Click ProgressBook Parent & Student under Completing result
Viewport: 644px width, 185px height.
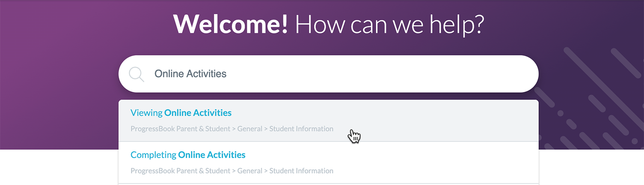(180, 171)
